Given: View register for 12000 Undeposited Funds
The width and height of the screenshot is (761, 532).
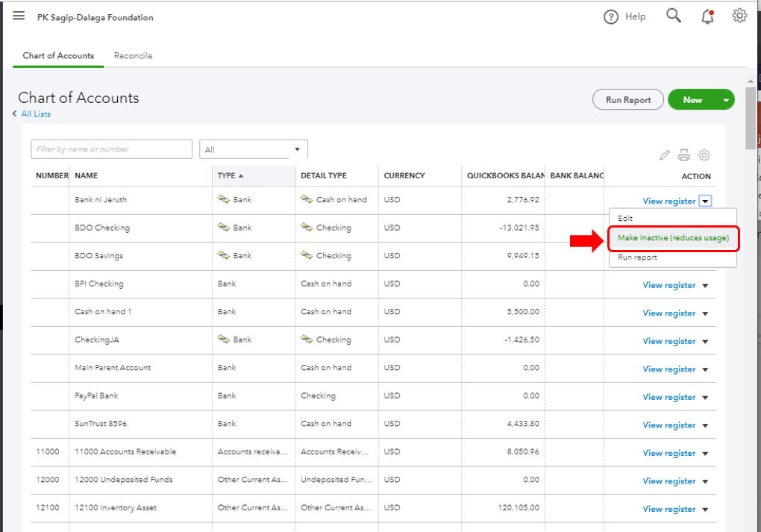Looking at the screenshot, I should tap(668, 481).
